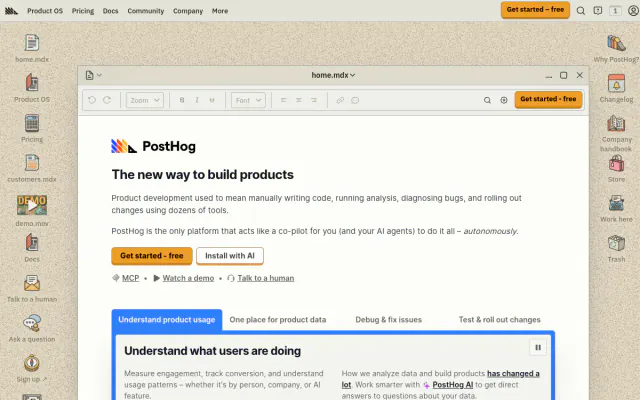Image resolution: width=640 pixels, height=400 pixels.
Task: Click the undo arrow in editor toolbar
Action: pos(92,100)
